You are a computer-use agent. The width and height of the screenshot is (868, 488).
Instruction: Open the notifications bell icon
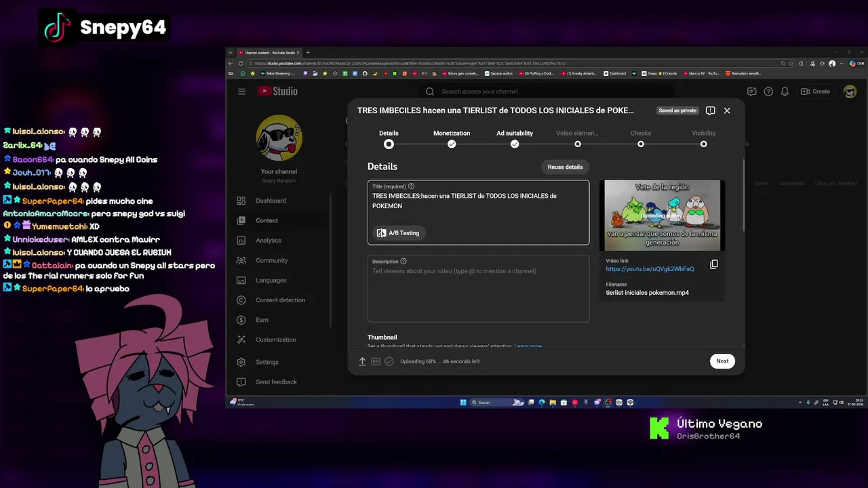click(785, 91)
